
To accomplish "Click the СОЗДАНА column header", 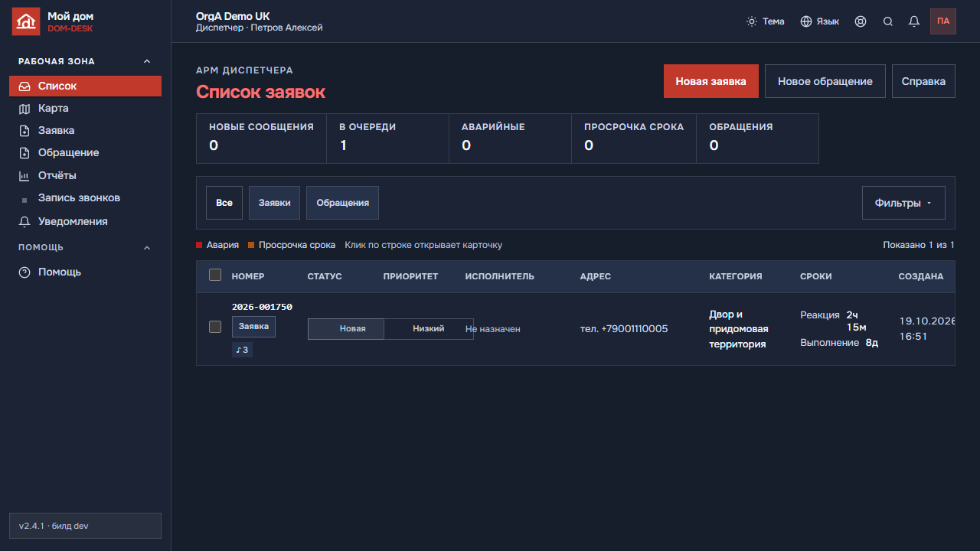I will pos(921,276).
